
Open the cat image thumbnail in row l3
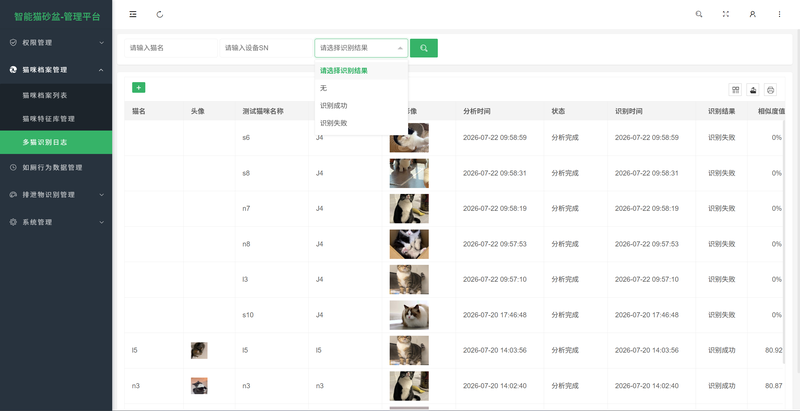[x=409, y=279]
